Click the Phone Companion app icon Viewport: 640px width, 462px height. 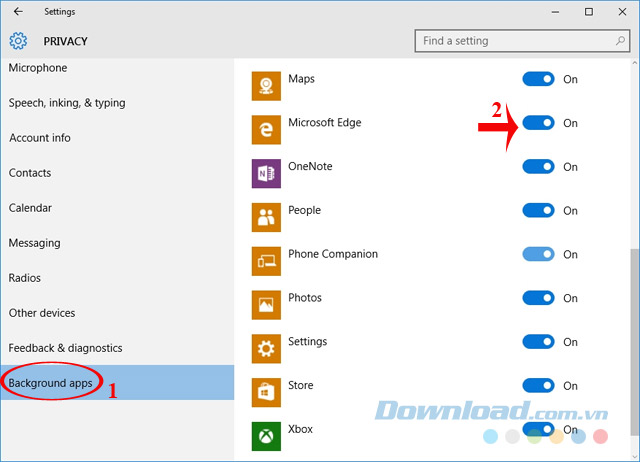(x=266, y=261)
